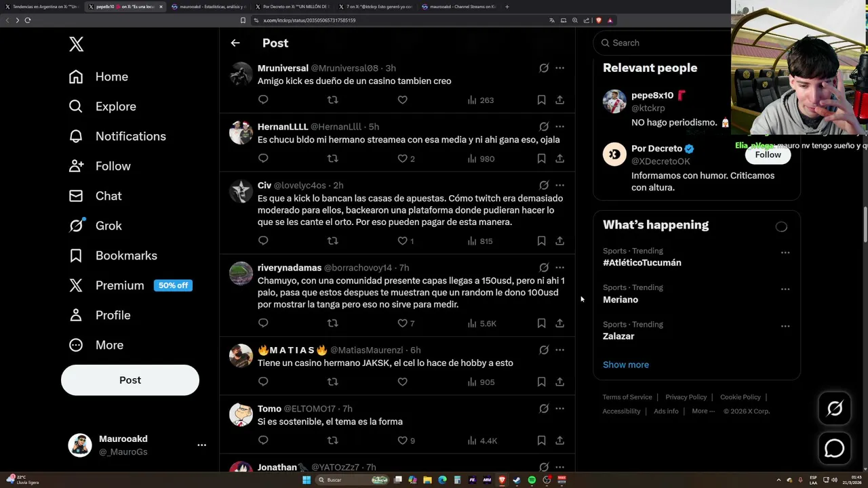Repost MATIAS's comment
The width and height of the screenshot is (868, 488).
[x=332, y=382]
